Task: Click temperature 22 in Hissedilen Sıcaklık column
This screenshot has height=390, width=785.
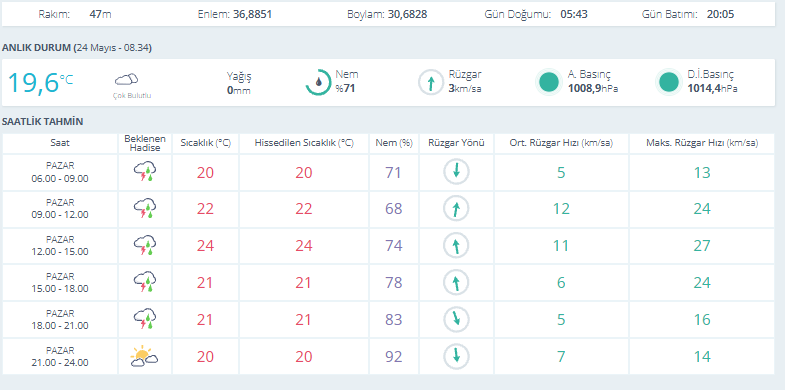Action: click(x=304, y=209)
